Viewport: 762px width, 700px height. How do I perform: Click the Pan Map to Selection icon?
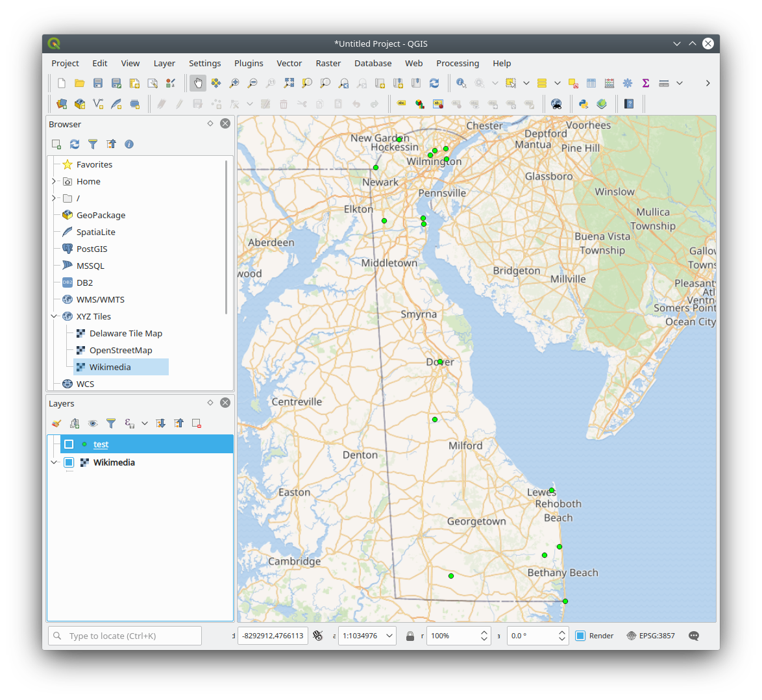215,83
